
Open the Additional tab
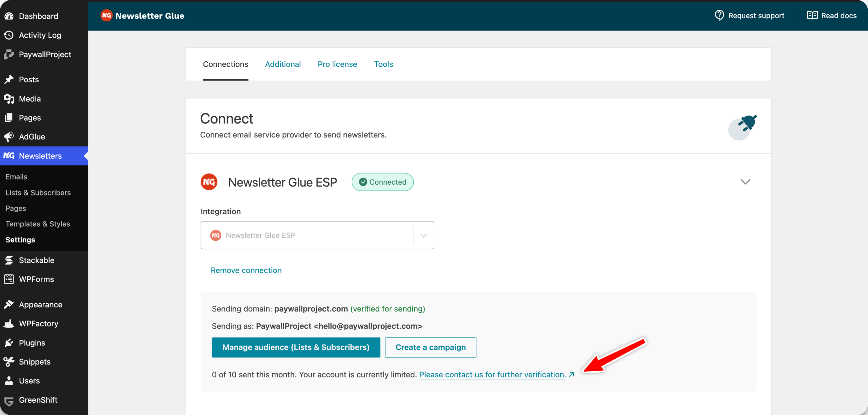pyautogui.click(x=283, y=64)
